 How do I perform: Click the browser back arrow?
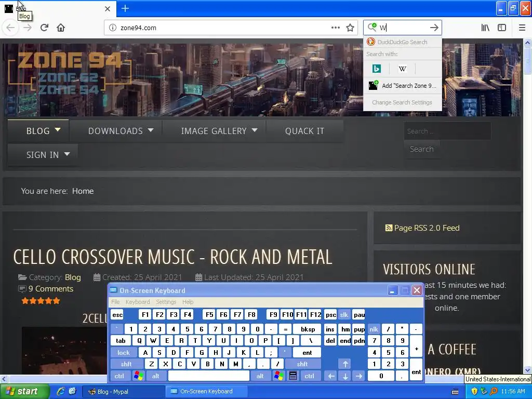10,28
